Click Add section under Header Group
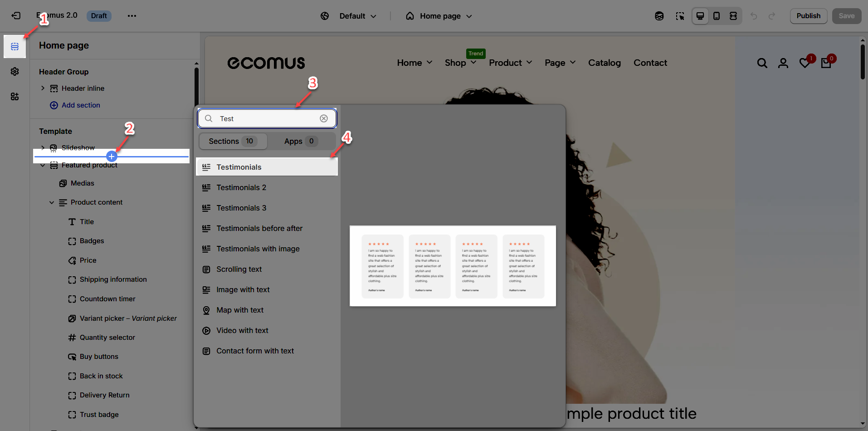This screenshot has height=431, width=868. pyautogui.click(x=75, y=105)
